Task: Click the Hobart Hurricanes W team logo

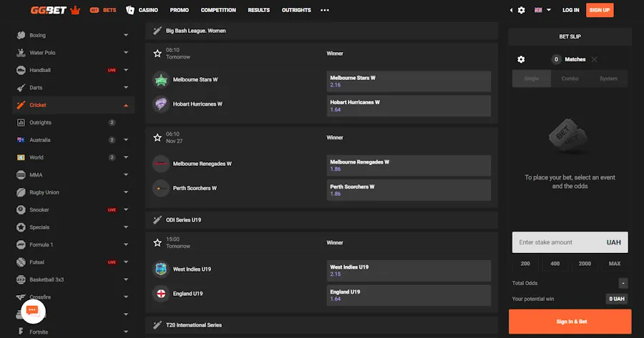Action: coord(161,104)
